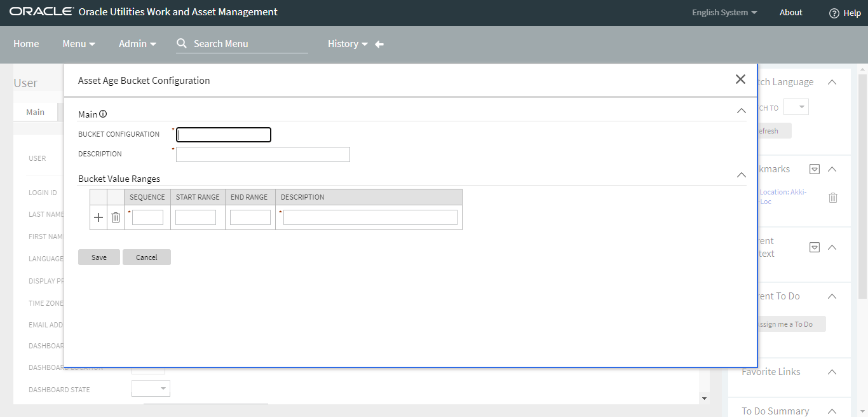The height and width of the screenshot is (417, 868).
Task: Open Help from the top bar
Action: [844, 12]
